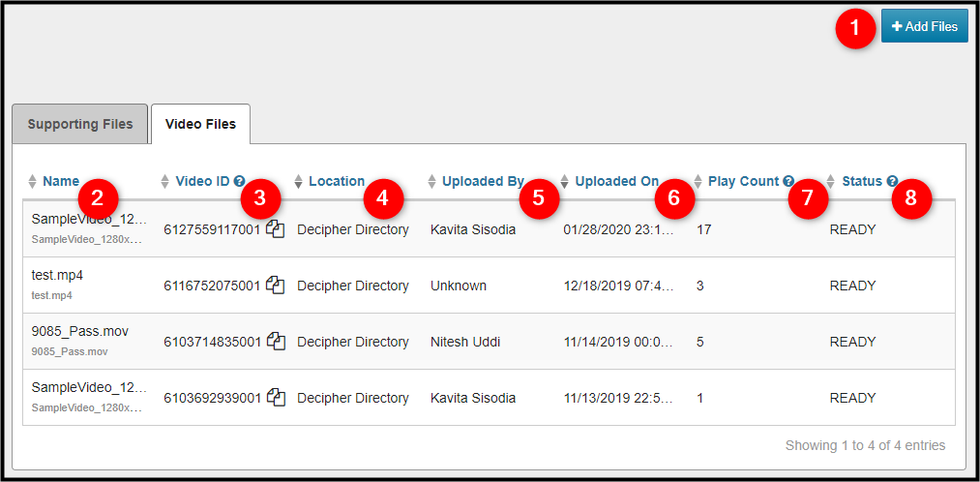Click the 01/28/2020 upload date cell
The image size is (980, 482).
point(619,229)
